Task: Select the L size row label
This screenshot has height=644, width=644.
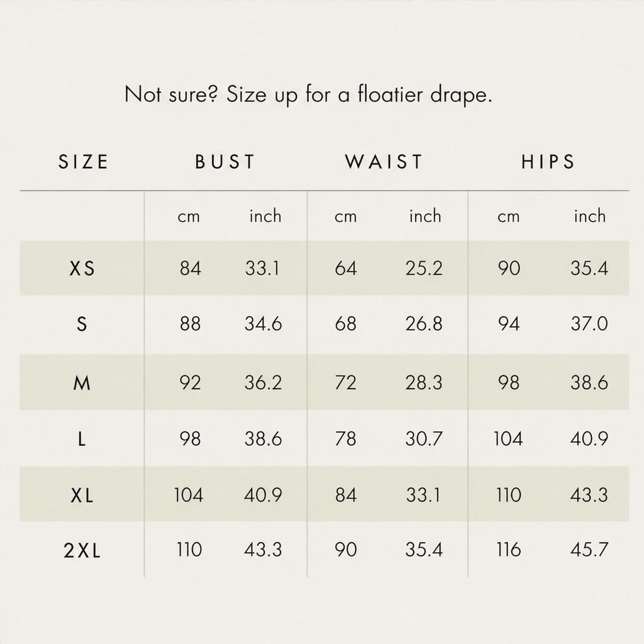Action: [x=82, y=439]
